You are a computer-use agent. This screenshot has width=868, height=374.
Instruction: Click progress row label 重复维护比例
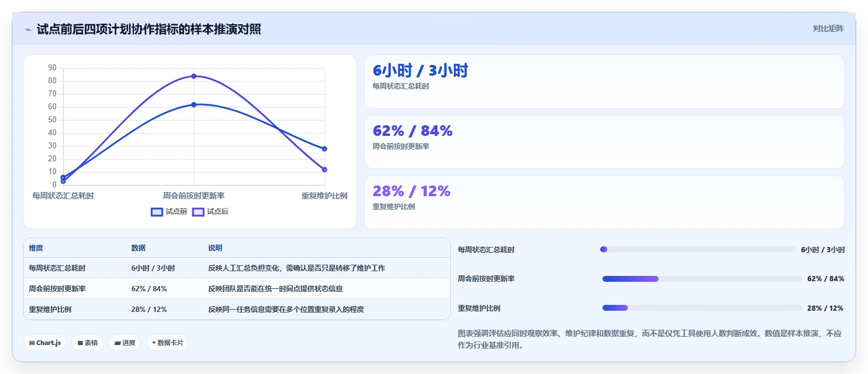(x=479, y=308)
